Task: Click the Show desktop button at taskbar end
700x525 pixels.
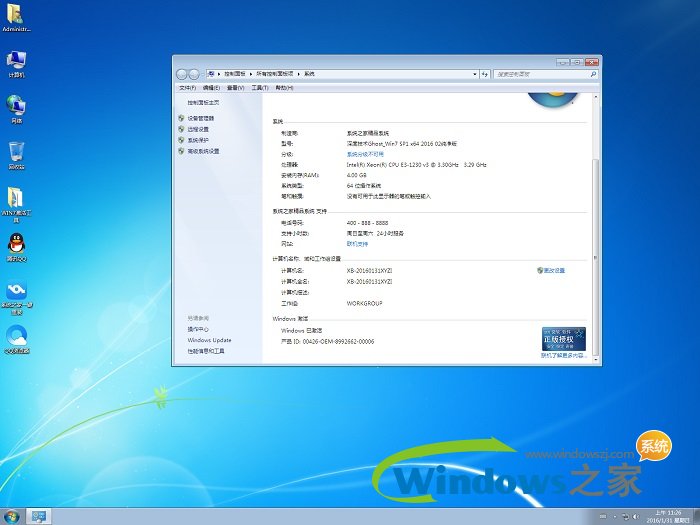Action: click(696, 517)
